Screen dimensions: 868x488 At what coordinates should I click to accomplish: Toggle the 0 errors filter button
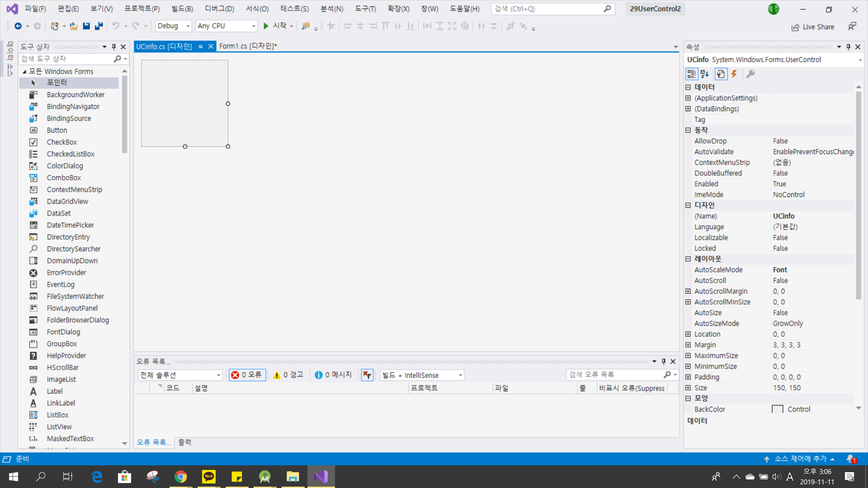(x=247, y=375)
